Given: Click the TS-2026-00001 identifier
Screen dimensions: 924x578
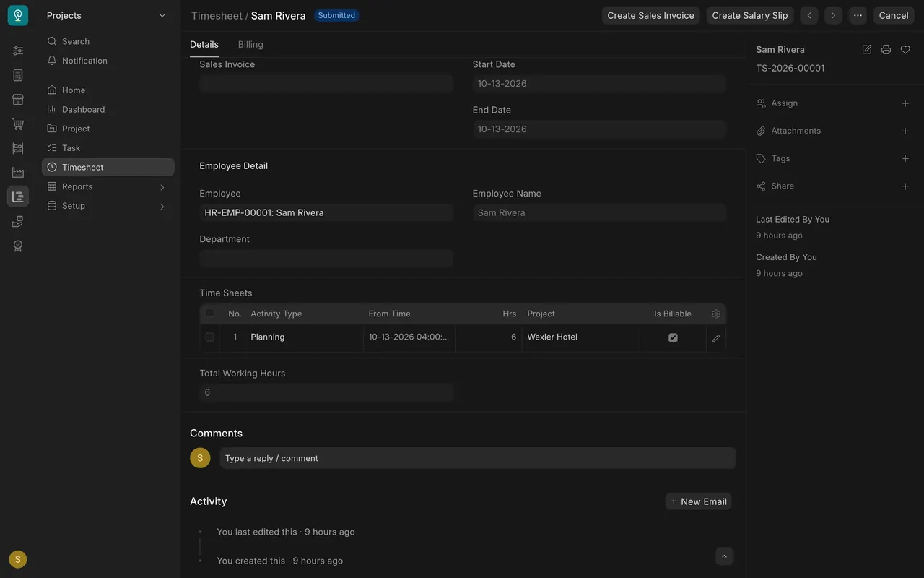Looking at the screenshot, I should click(x=790, y=68).
